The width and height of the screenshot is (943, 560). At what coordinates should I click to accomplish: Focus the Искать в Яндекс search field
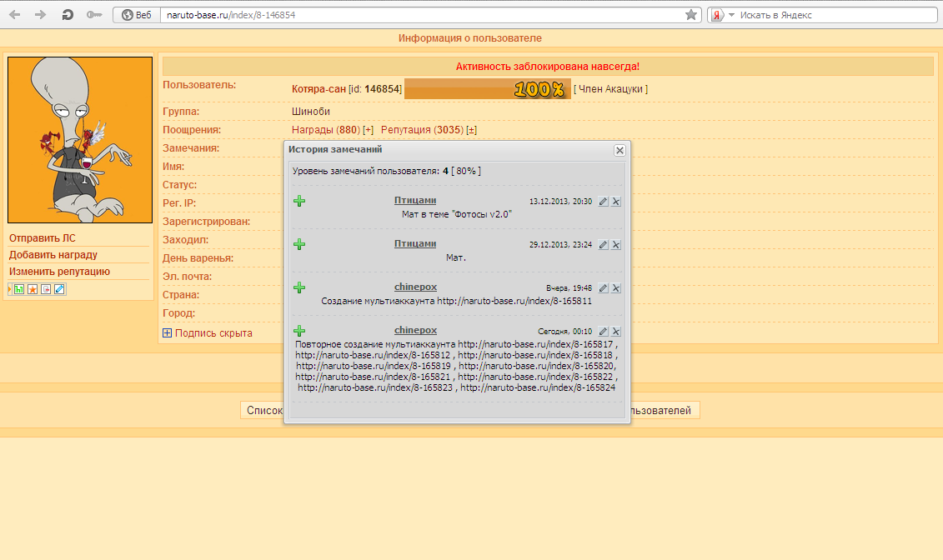coord(836,15)
